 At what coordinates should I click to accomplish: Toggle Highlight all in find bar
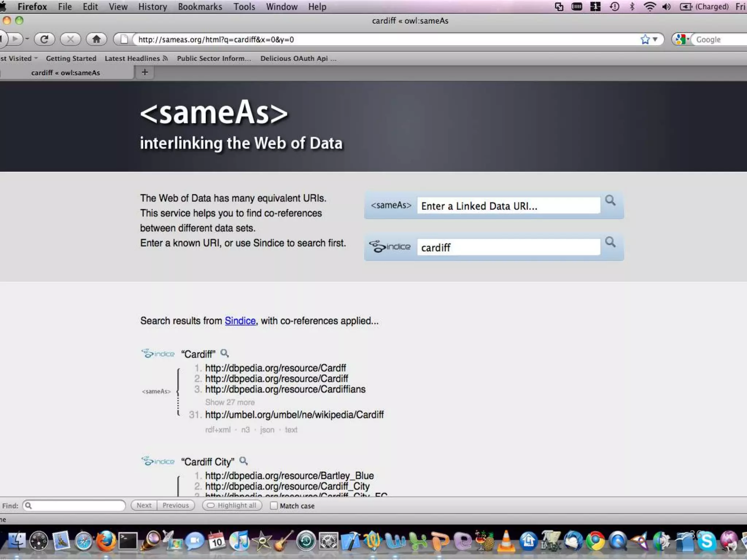(x=232, y=505)
